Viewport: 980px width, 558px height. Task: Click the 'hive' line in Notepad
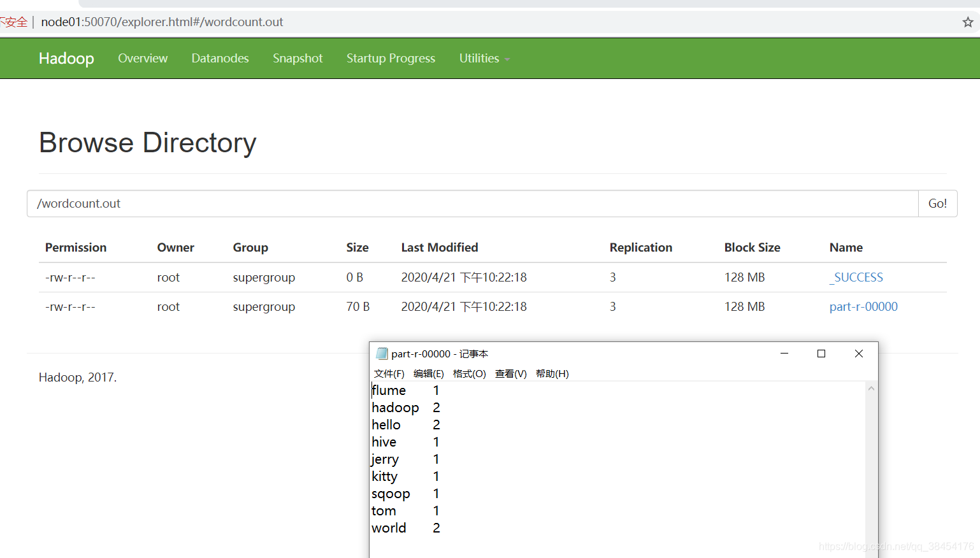[x=406, y=442]
